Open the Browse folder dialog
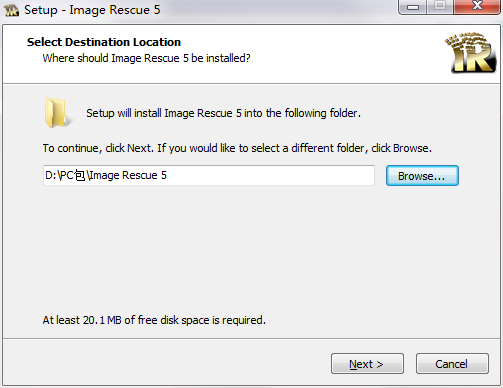Image resolution: width=503 pixels, height=388 pixels. click(422, 176)
